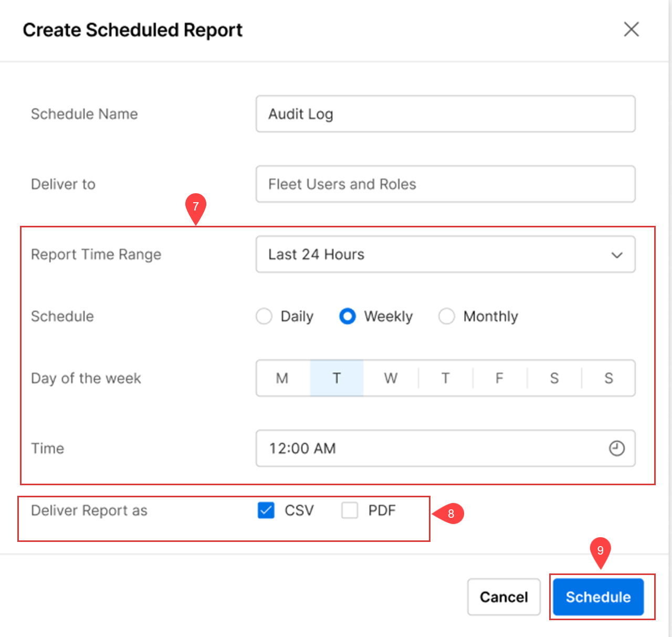Open the clock picker in the Time field
This screenshot has width=672, height=637.
617,448
